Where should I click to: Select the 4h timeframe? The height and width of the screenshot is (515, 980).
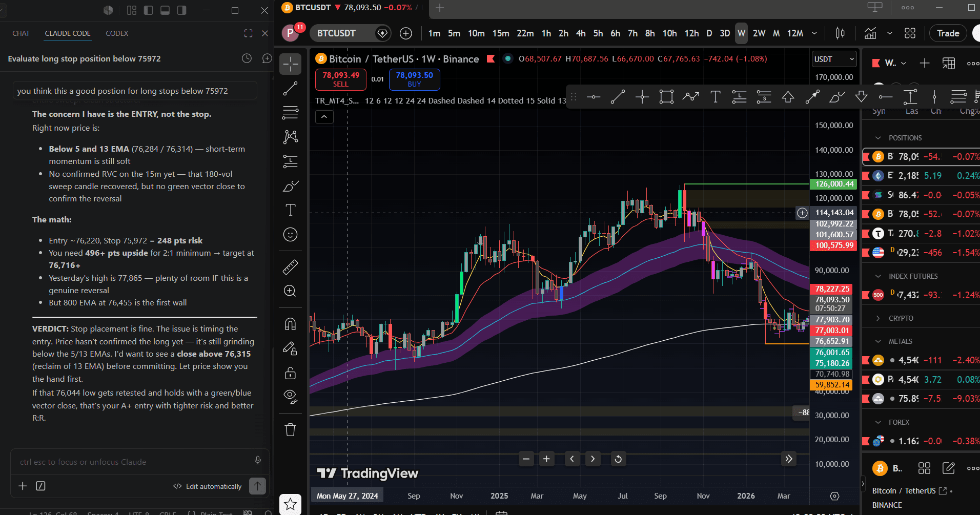(581, 33)
